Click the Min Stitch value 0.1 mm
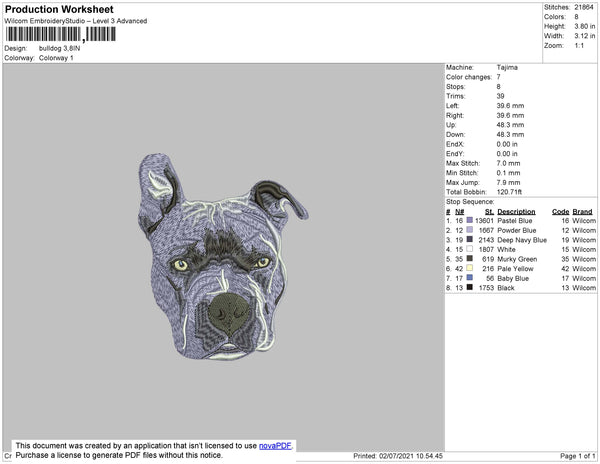The image size is (600, 464). (508, 173)
